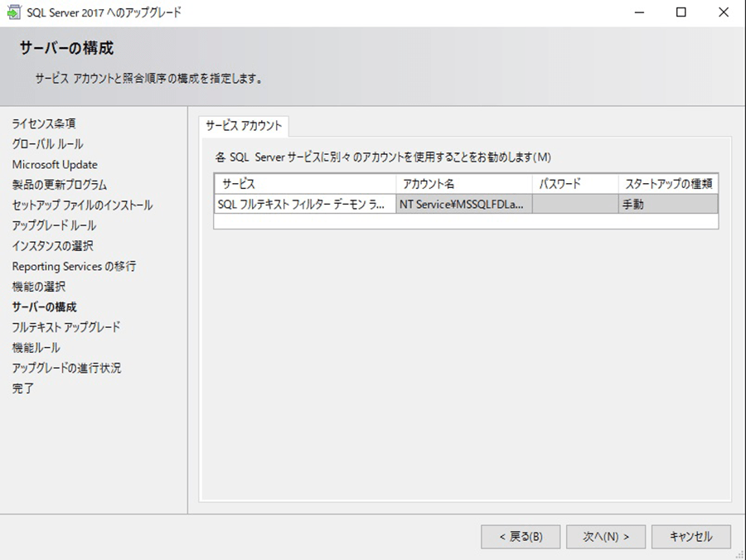746x560 pixels.
Task: Close the SQL Server 2017 upgrade window
Action: click(x=723, y=12)
